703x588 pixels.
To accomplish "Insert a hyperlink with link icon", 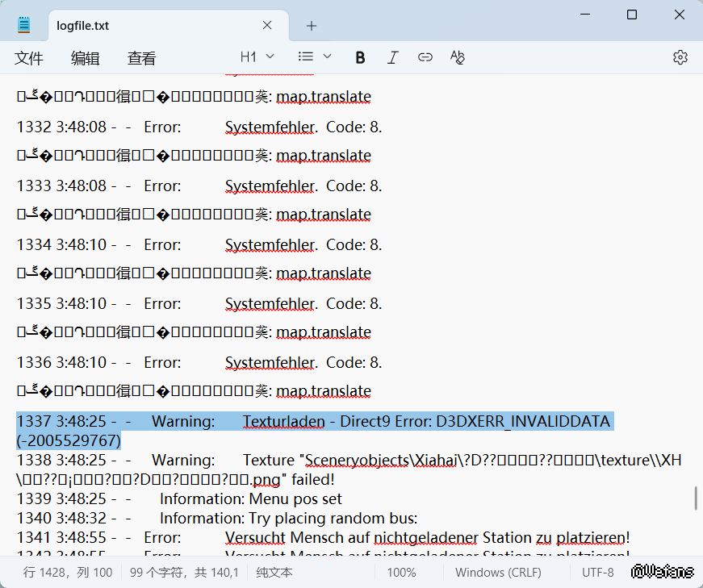I will pos(425,57).
